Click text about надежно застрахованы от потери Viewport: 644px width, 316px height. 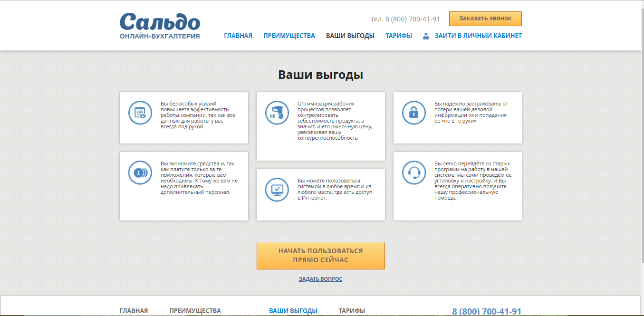(471, 112)
